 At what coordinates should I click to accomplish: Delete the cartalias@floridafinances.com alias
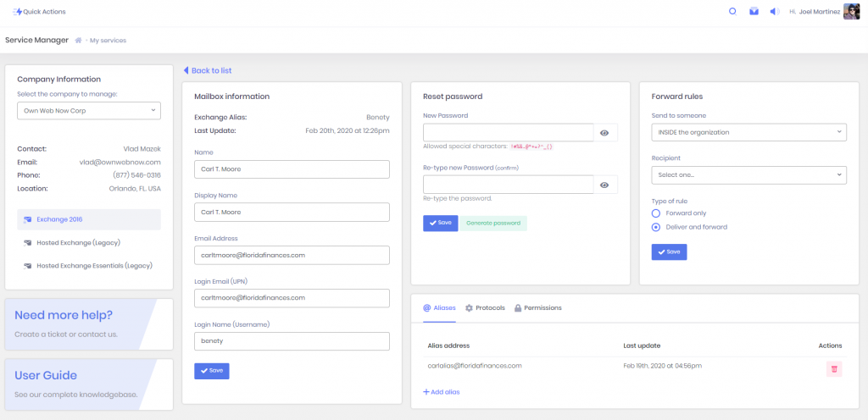point(834,369)
